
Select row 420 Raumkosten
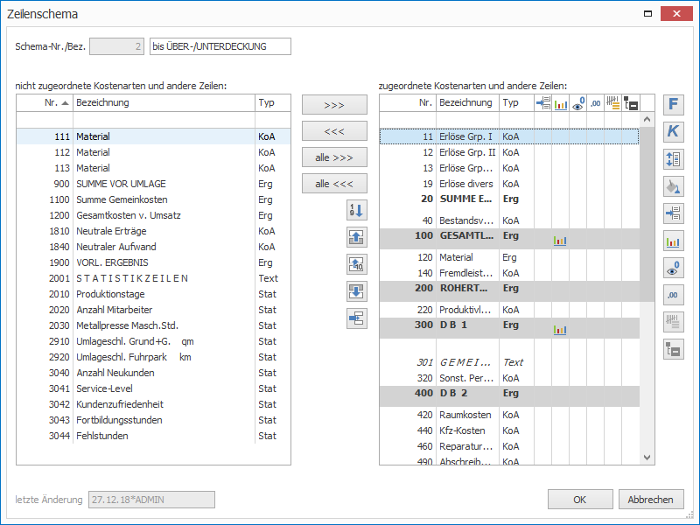(x=509, y=415)
